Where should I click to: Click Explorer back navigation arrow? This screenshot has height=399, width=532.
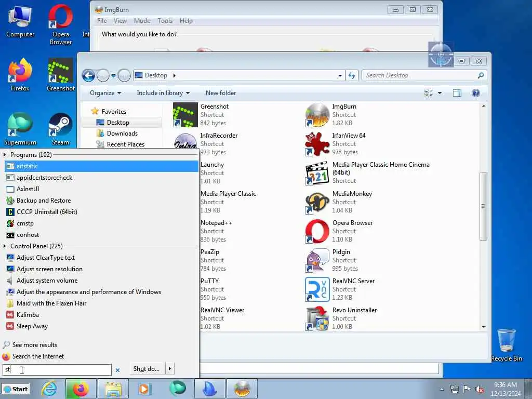(88, 75)
